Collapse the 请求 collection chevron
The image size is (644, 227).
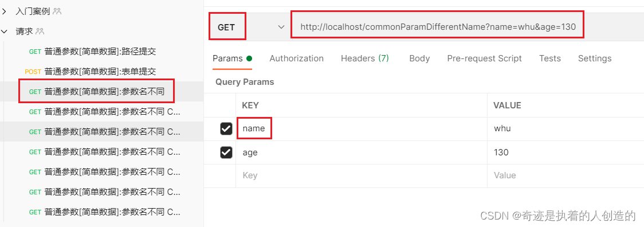pyautogui.click(x=5, y=32)
